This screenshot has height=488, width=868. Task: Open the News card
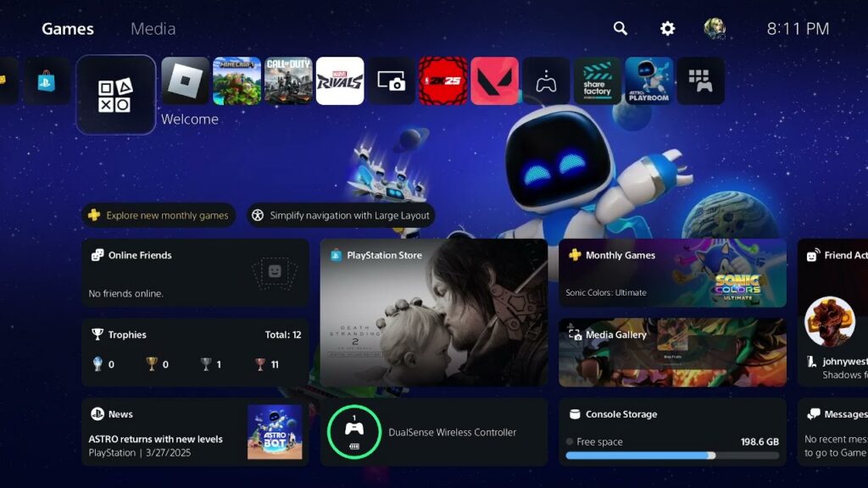click(x=196, y=432)
